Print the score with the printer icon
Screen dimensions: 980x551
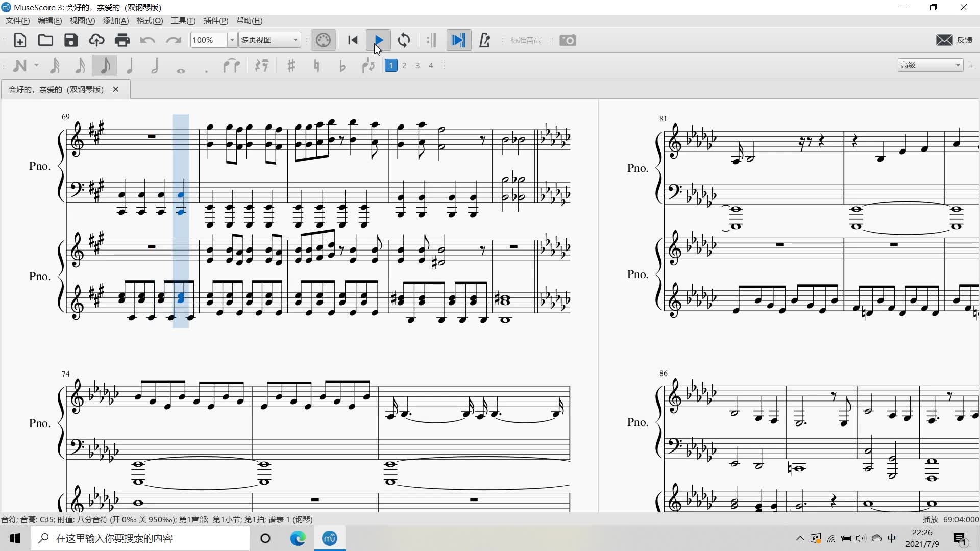(122, 40)
